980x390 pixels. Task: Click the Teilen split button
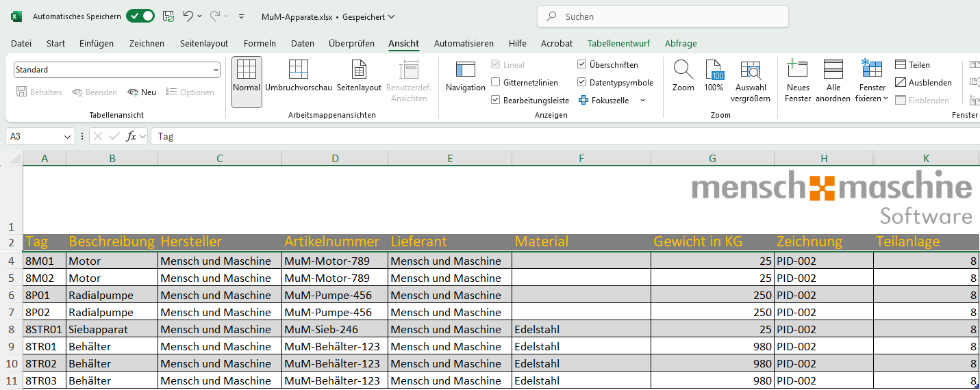click(x=912, y=65)
